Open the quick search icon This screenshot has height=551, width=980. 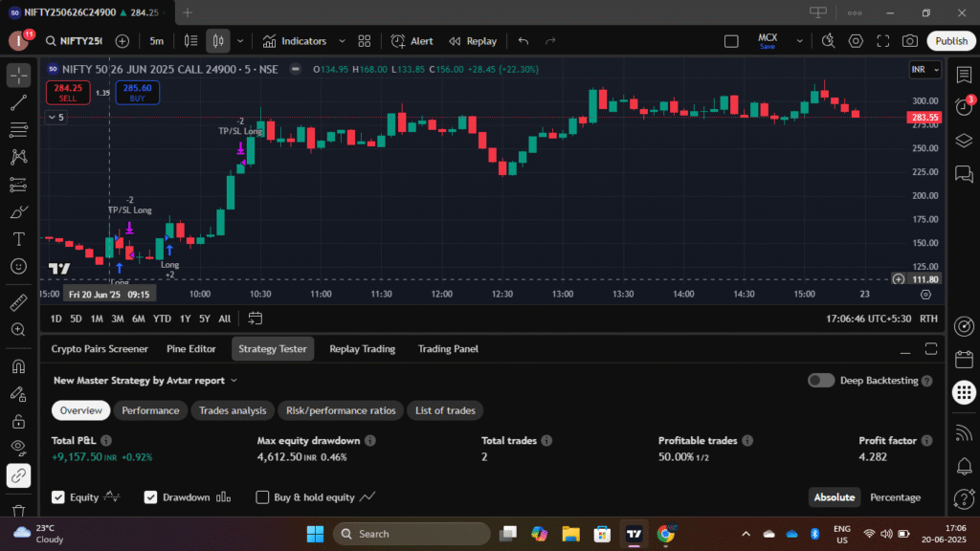point(828,41)
